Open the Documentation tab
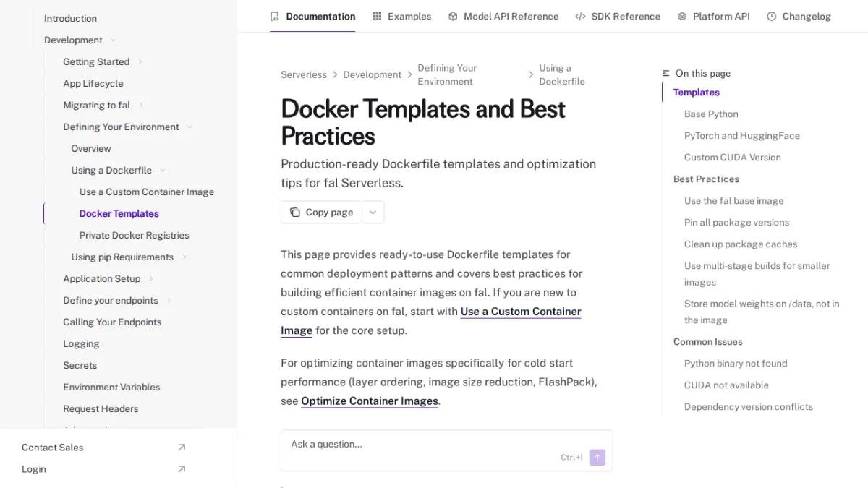The image size is (868, 488). (312, 16)
